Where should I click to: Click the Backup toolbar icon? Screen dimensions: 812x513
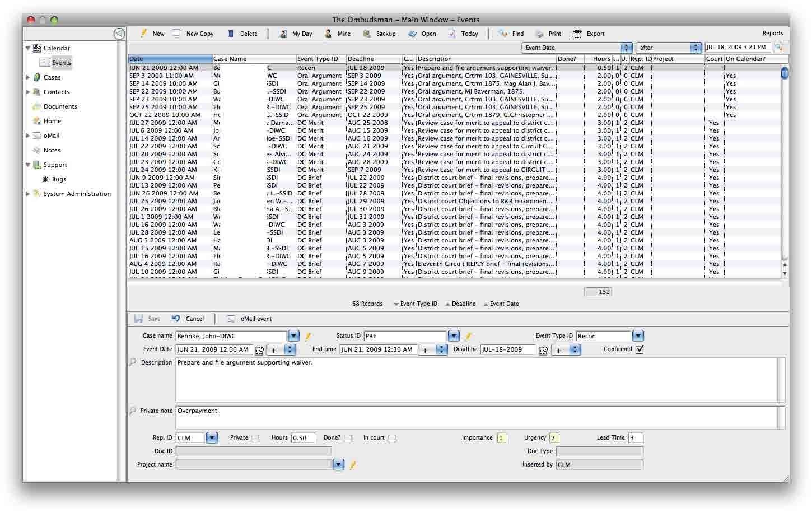point(367,34)
